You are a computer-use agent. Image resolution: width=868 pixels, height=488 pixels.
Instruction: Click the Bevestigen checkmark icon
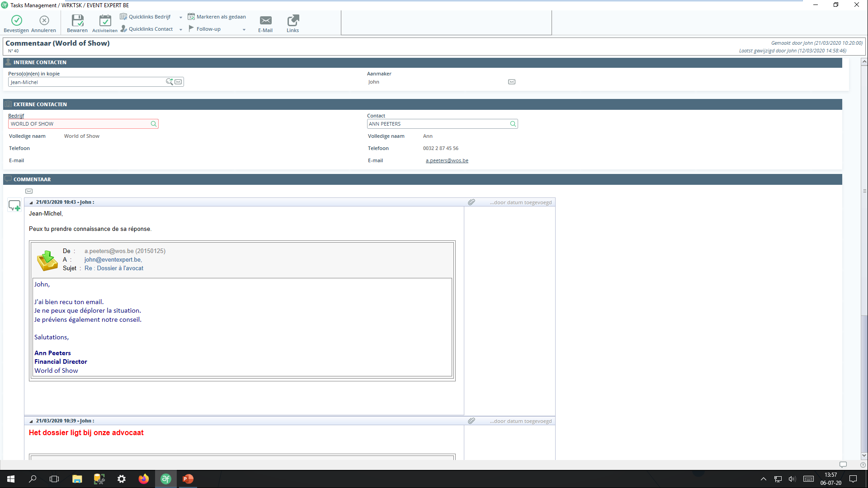(17, 20)
